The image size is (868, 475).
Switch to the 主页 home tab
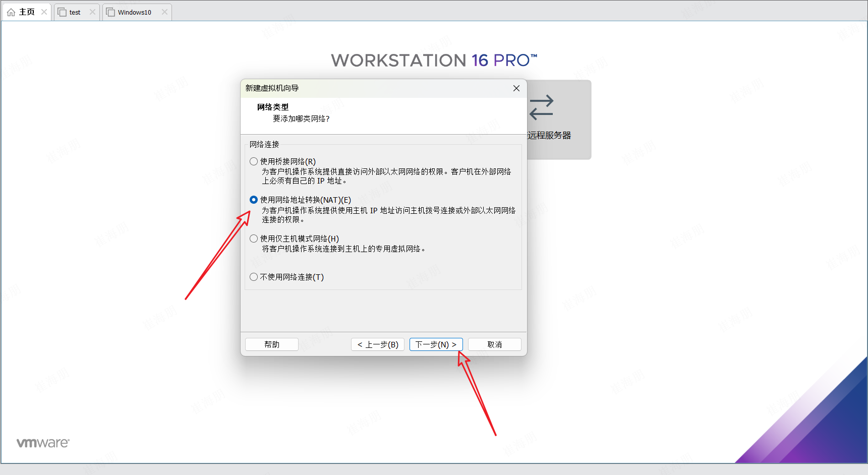(x=27, y=12)
